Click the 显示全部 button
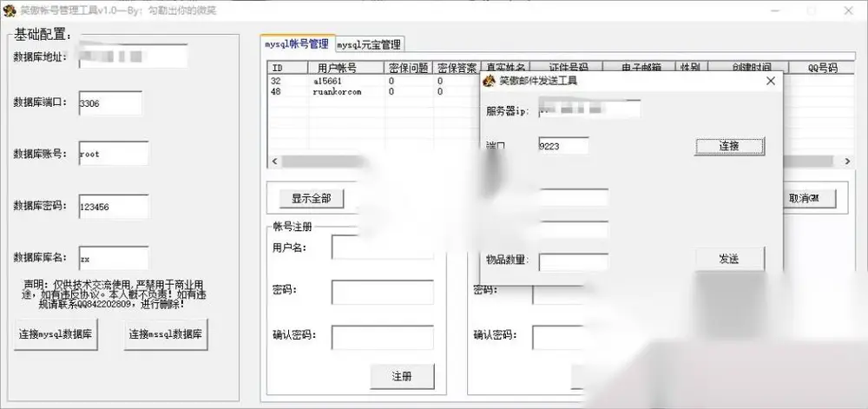868x409 pixels. (x=311, y=199)
